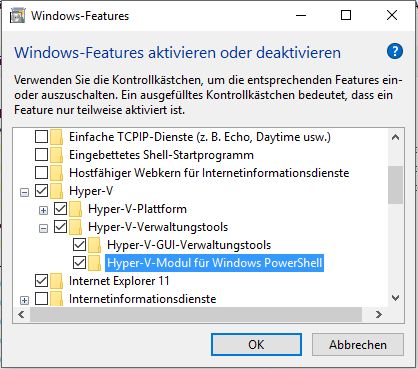
Task: Uncheck the Hyper-V-Plattform checkbox
Action: click(x=60, y=209)
